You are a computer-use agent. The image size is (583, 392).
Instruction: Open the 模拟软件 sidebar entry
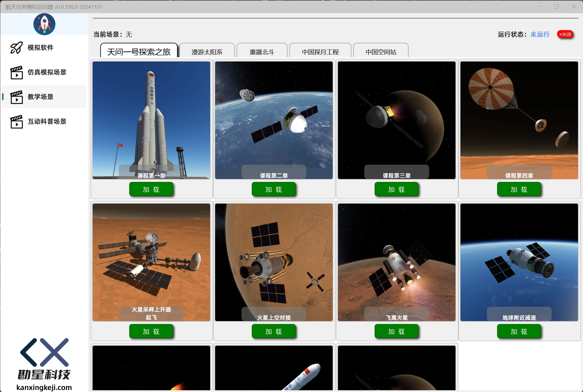coord(44,47)
